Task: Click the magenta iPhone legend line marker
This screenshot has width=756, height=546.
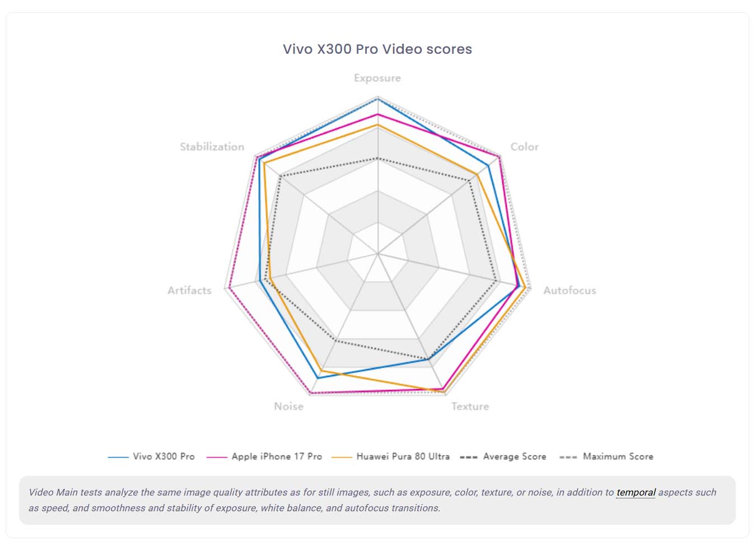Action: pyautogui.click(x=217, y=457)
